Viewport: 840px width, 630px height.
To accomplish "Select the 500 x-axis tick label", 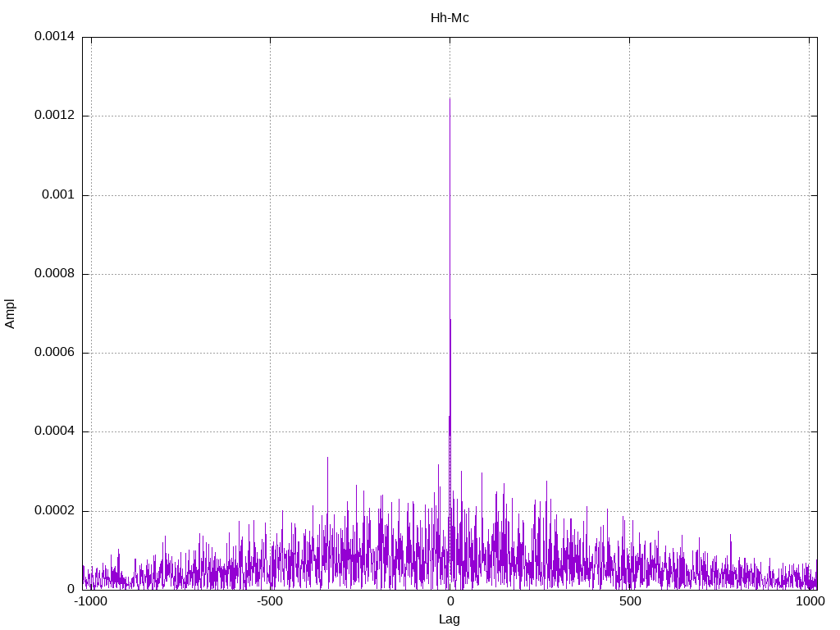I will (629, 602).
